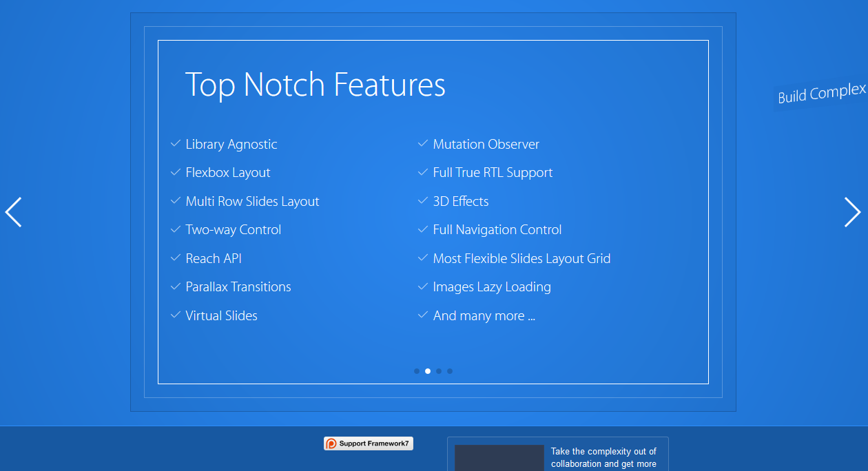Click checkmark icon beside Two-way Control
Screen dimensions: 868x471
(x=176, y=229)
